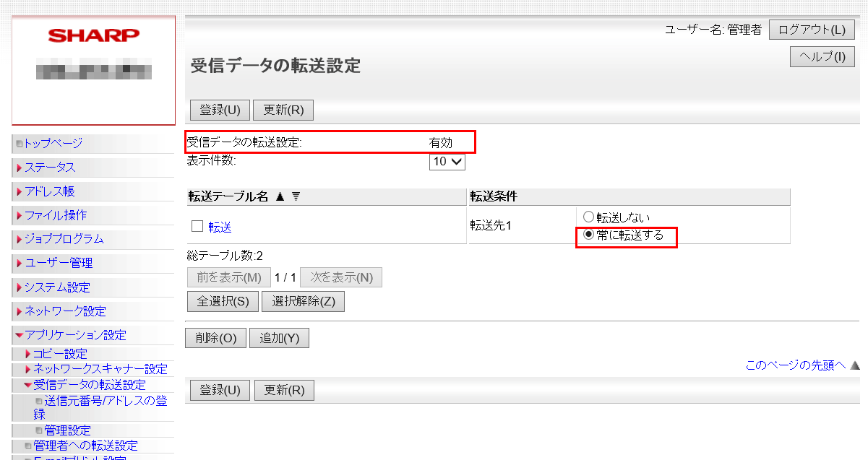The height and width of the screenshot is (460, 868).
Task: Click the descending sort icon next to 転送テーブル名
Action: pyautogui.click(x=296, y=196)
